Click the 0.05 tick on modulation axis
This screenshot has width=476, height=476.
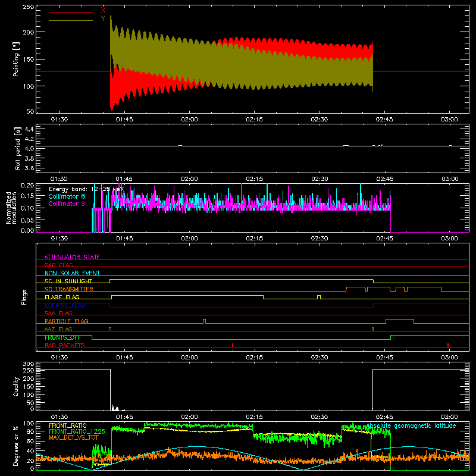[27, 220]
